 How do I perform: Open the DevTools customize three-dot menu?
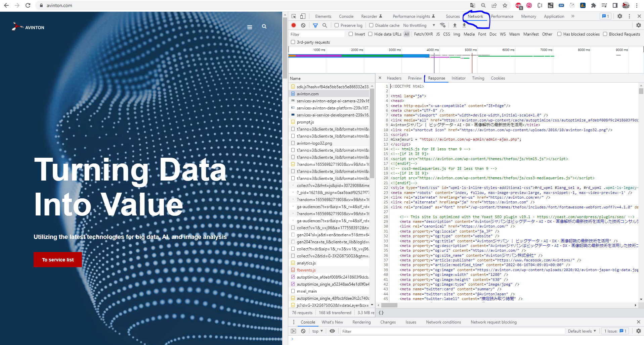click(629, 16)
